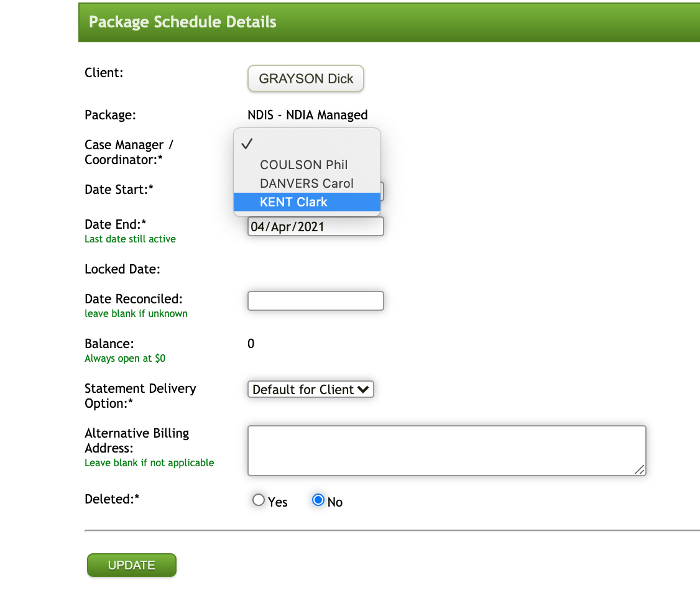Click the NDIS - NDIA Managed package text

(x=307, y=115)
